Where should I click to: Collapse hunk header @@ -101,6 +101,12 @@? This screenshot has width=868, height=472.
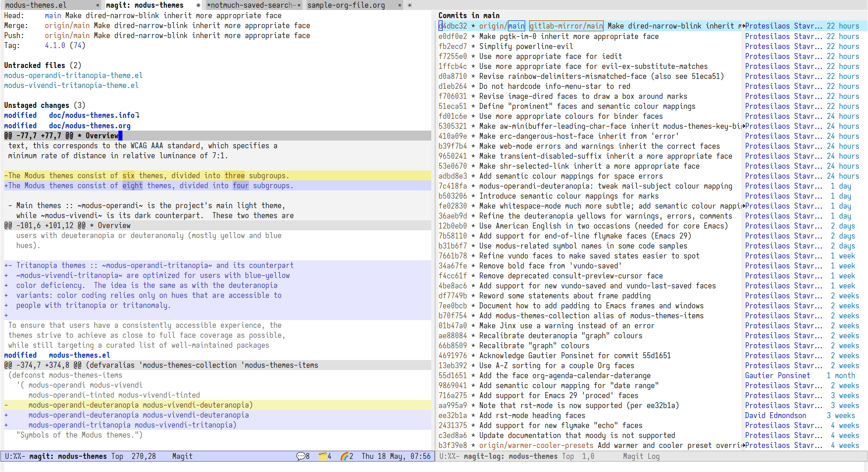pos(218,225)
